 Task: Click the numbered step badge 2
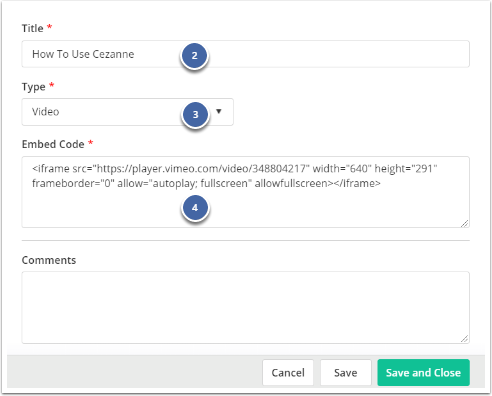[x=194, y=55]
